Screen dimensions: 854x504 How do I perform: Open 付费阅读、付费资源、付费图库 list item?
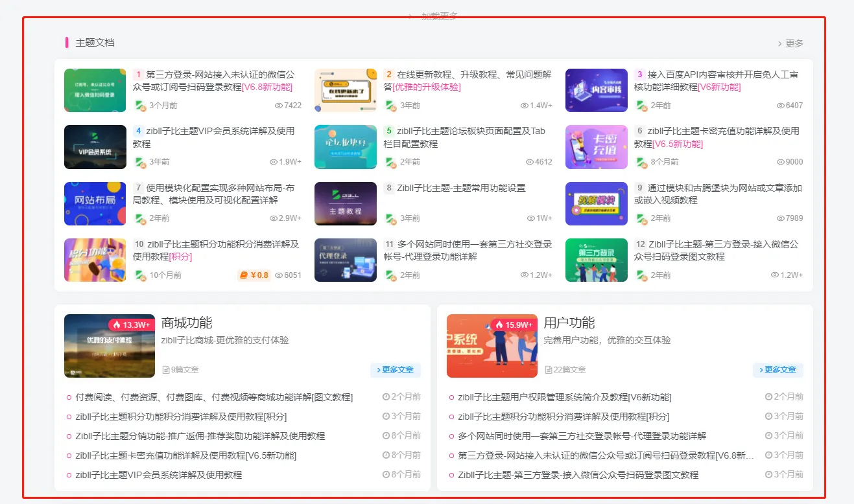[214, 397]
